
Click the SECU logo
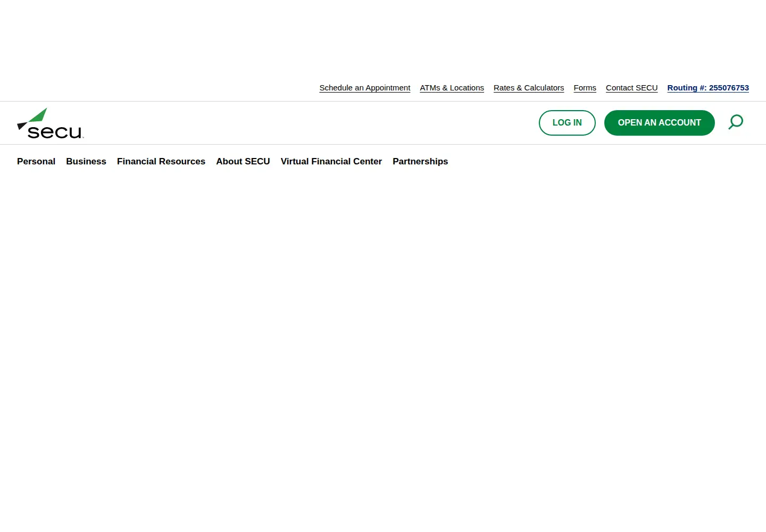point(51,123)
